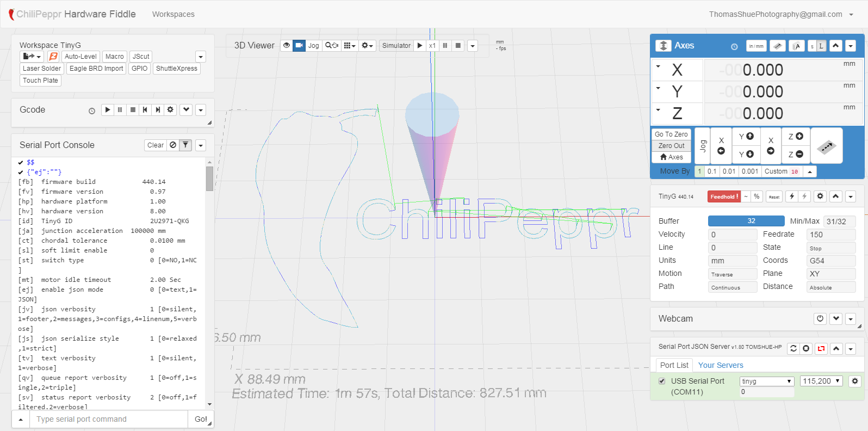Open Eagle BRD Import
Image resolution: width=868 pixels, height=431 pixels.
[x=96, y=69]
